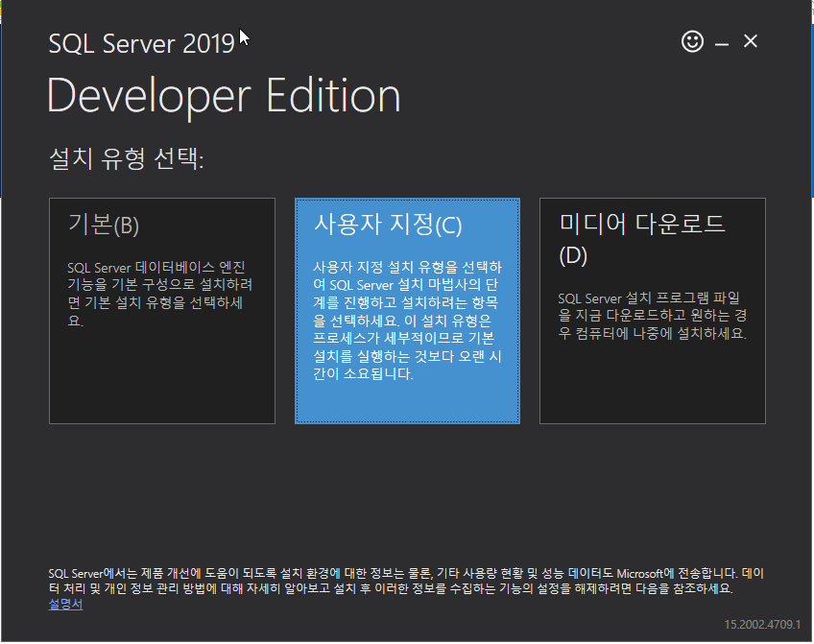Image resolution: width=814 pixels, height=644 pixels.
Task: Click the Developer Edition heading
Action: pyautogui.click(x=224, y=97)
